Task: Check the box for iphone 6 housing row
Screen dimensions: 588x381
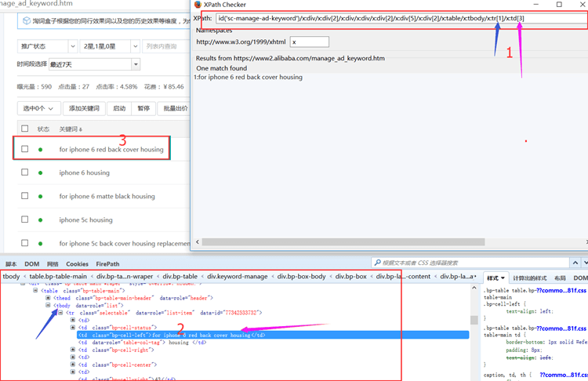Action: 25,172
